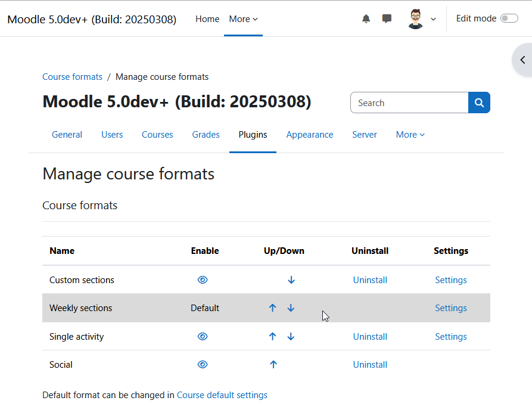
Task: Open the block drawer arrow tab
Action: [522, 60]
